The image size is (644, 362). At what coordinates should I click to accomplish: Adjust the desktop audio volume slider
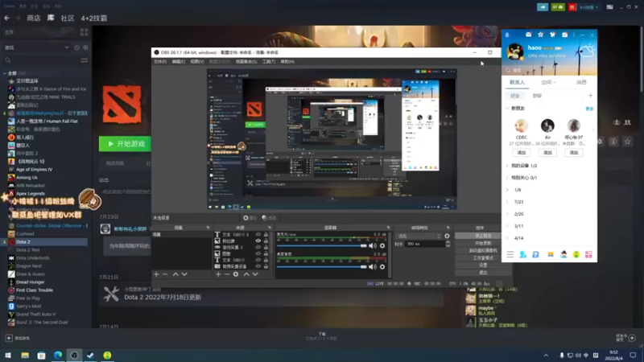click(x=321, y=267)
